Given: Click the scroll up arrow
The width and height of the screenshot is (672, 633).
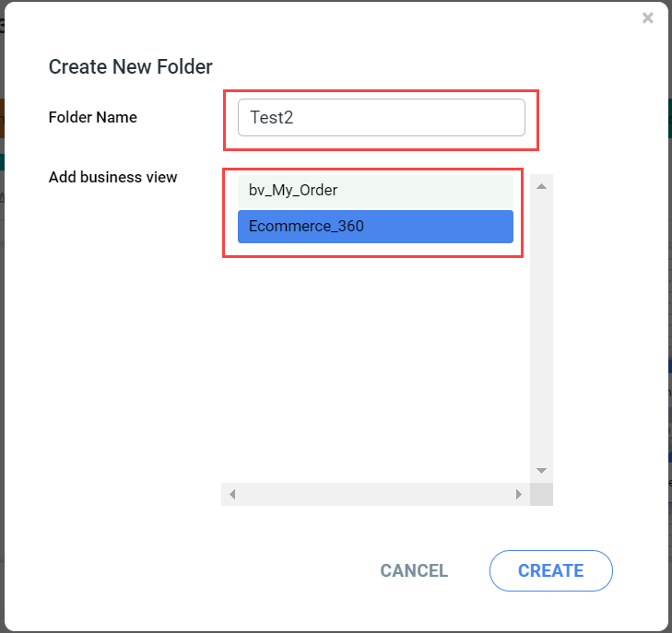Looking at the screenshot, I should click(x=541, y=186).
